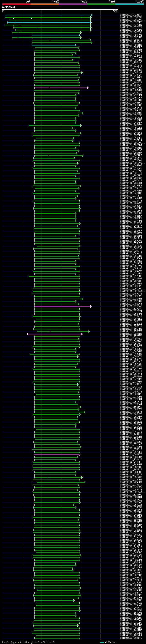Click the cyan alignment bar for UniRef100_A9NRW2
This screenshot has height=644, width=146.
56,35
